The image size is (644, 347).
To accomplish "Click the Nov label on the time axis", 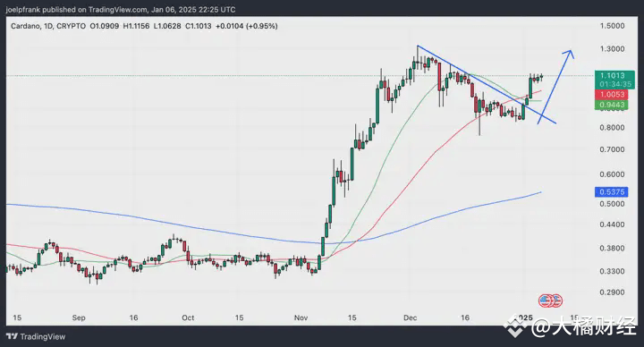I will [x=301, y=317].
